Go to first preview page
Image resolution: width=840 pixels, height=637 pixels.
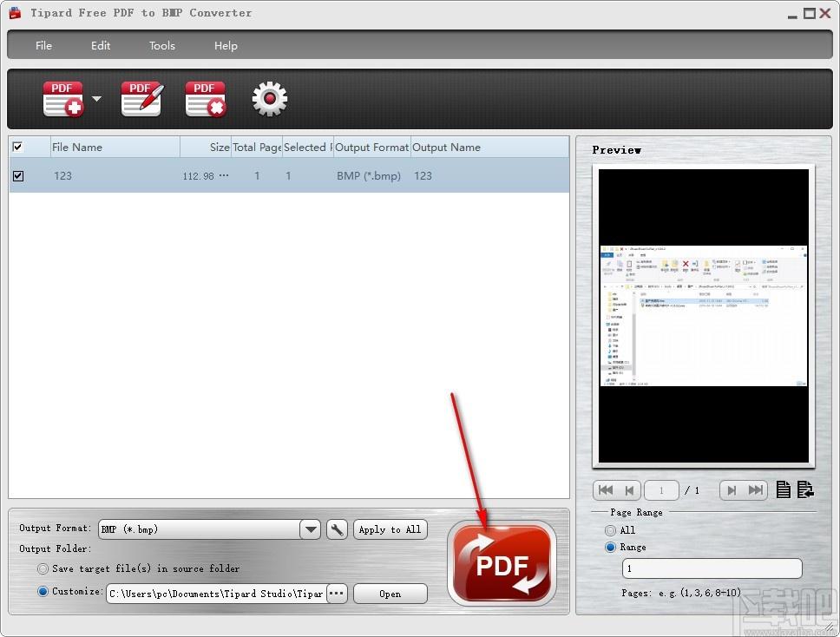(x=606, y=489)
